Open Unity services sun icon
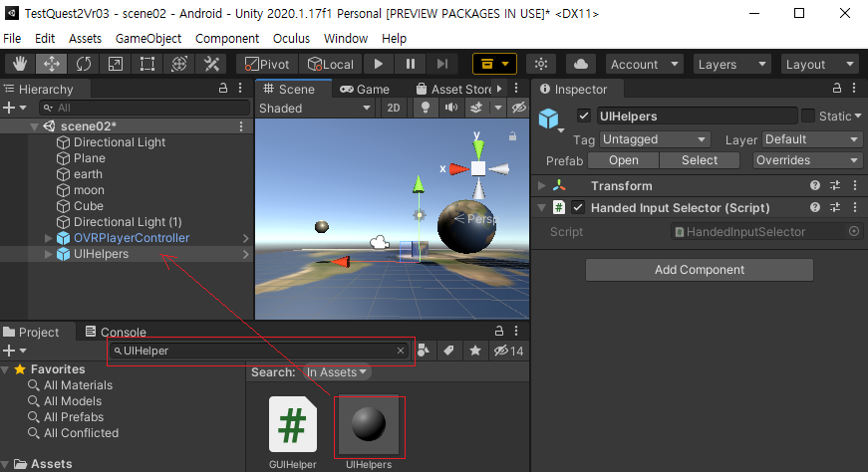 click(541, 64)
